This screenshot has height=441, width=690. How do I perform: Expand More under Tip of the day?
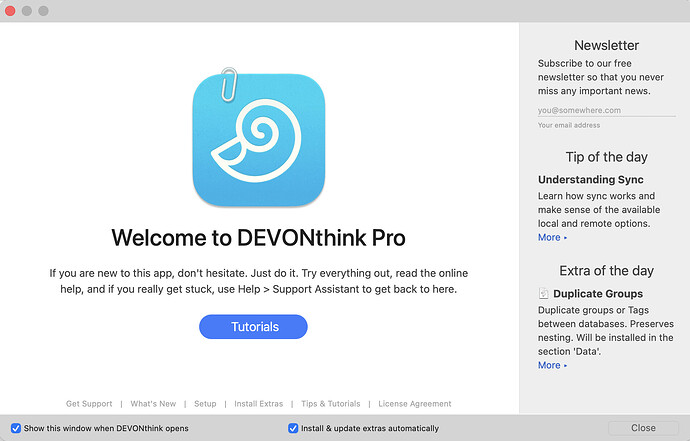pyautogui.click(x=552, y=238)
